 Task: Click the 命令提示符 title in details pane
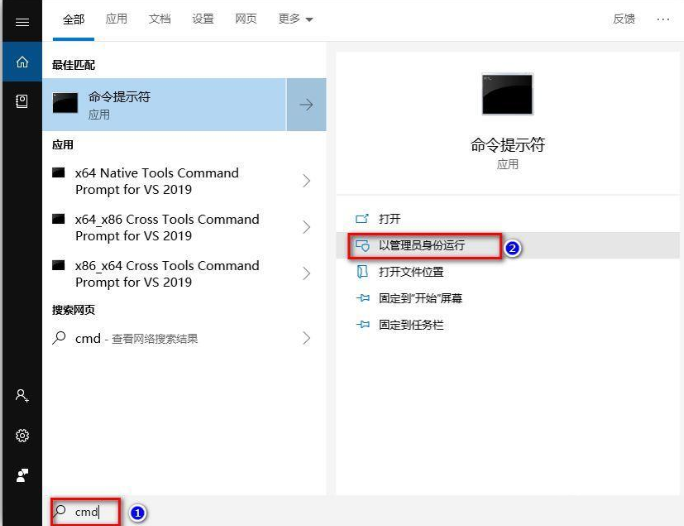(x=507, y=144)
